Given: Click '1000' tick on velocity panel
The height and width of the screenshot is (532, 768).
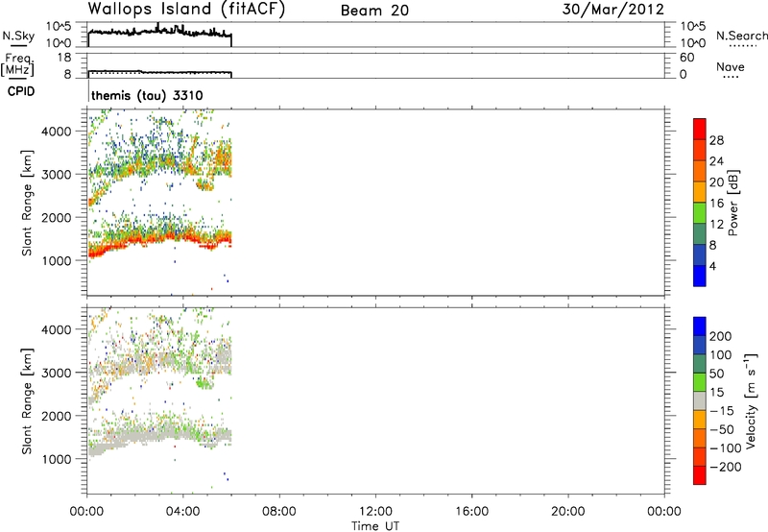Looking at the screenshot, I should pos(57,459).
